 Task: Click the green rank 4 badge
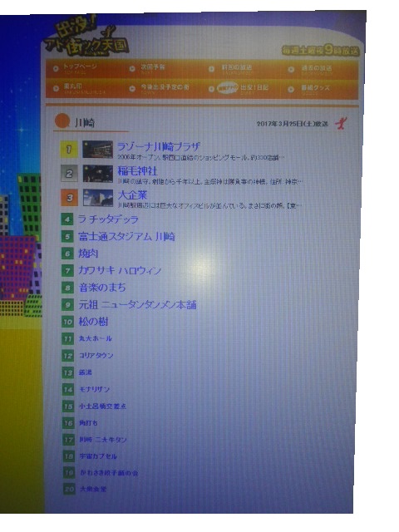point(67,219)
